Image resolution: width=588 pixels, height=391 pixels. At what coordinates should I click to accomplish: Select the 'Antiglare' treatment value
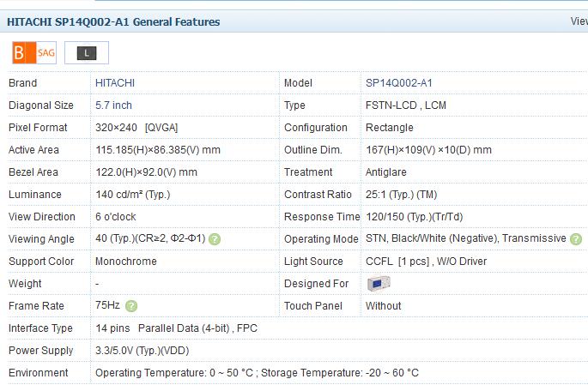pyautogui.click(x=386, y=172)
